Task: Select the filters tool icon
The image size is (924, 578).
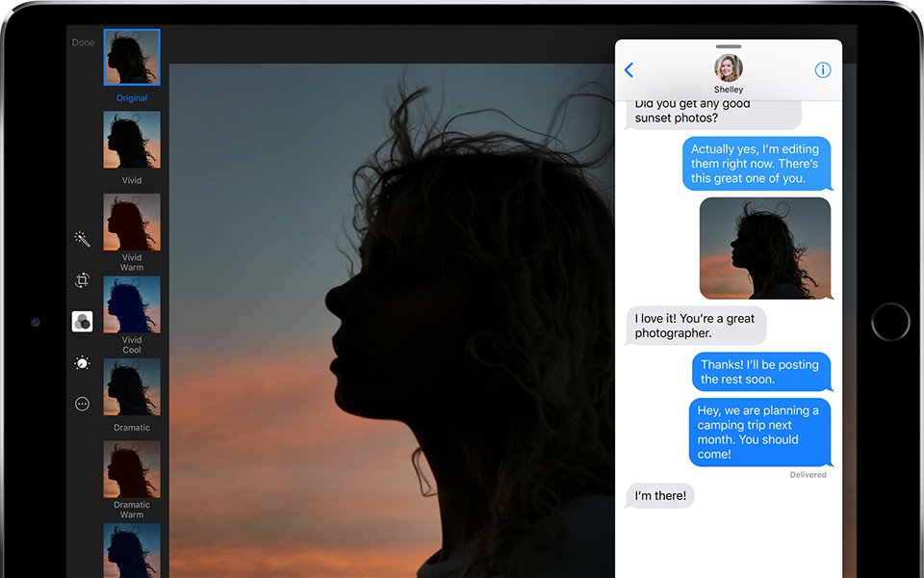Action: pyautogui.click(x=82, y=322)
